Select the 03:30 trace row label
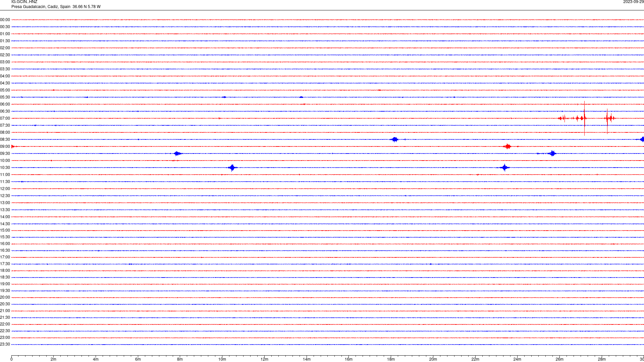Image resolution: width=644 pixels, height=362 pixels. click(x=5, y=69)
